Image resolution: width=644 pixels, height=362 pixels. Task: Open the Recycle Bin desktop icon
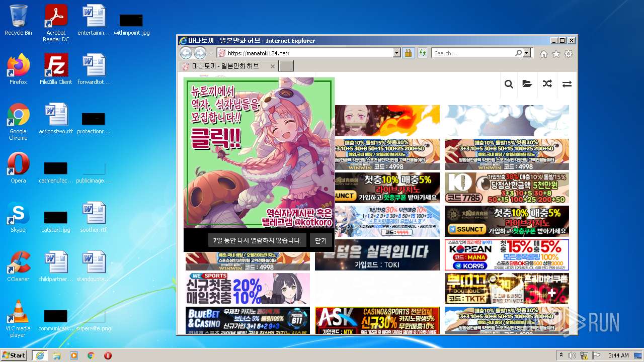[x=18, y=20]
